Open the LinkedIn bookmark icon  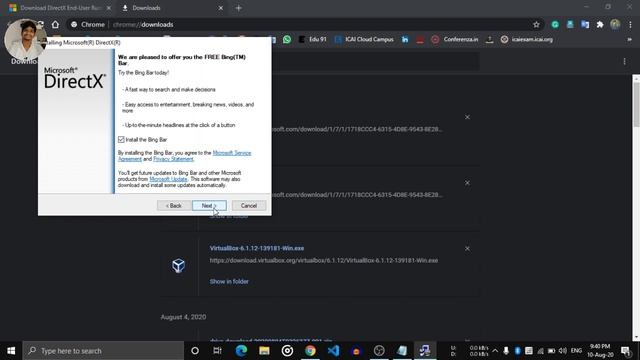tap(404, 39)
